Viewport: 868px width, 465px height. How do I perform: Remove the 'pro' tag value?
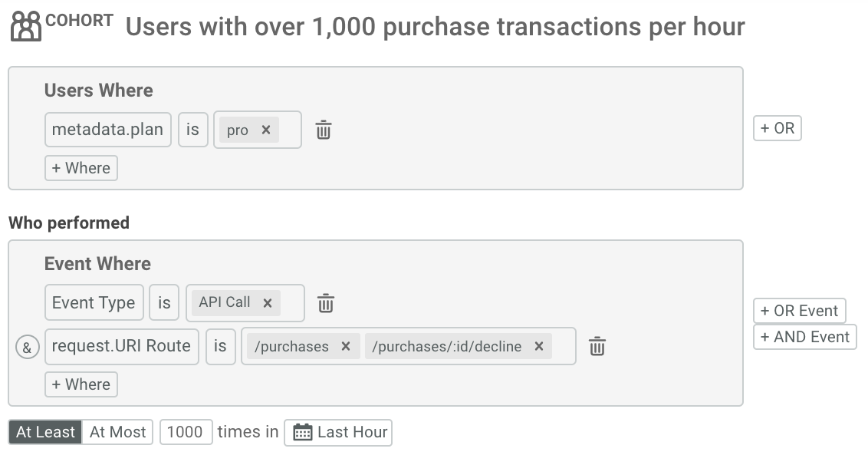click(266, 130)
